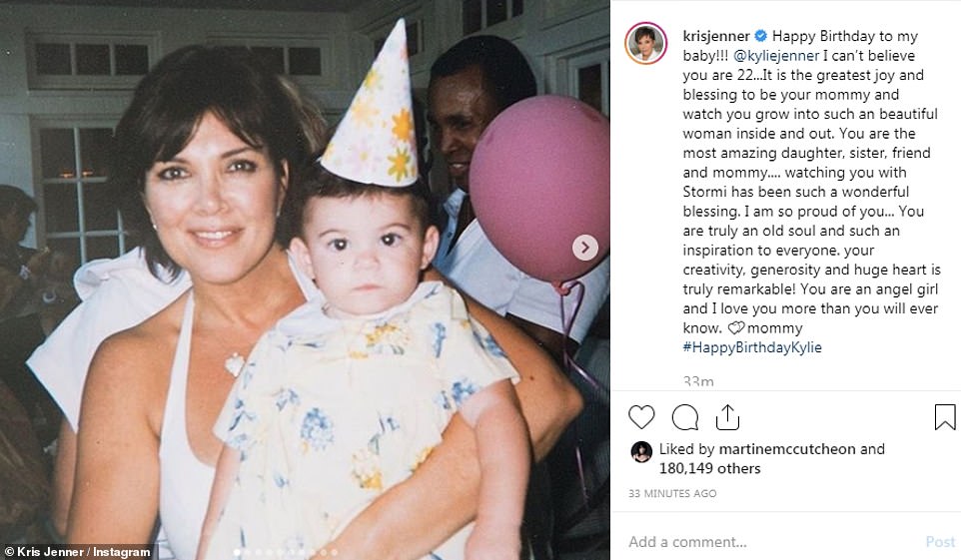
Task: Select the carousel dot indicators under the photo
Action: coord(285,551)
